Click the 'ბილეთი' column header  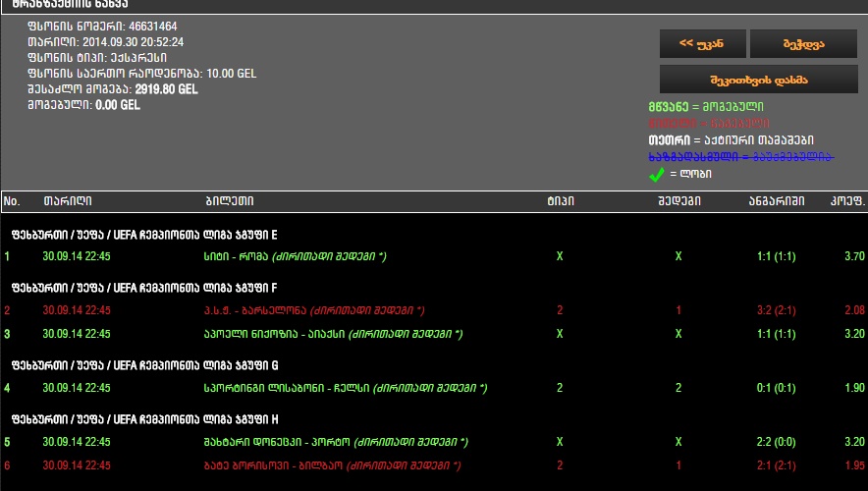pos(230,201)
